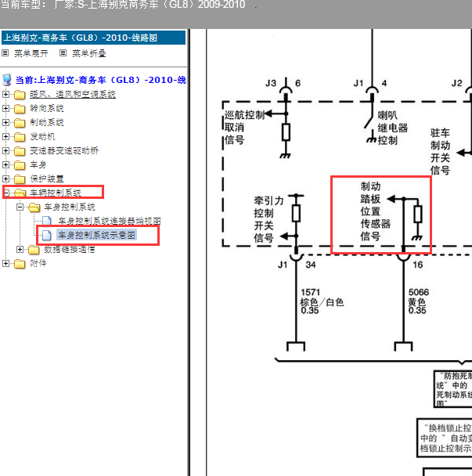Click connector pin label J1 4
This screenshot has width=472, height=476.
[x=370, y=83]
